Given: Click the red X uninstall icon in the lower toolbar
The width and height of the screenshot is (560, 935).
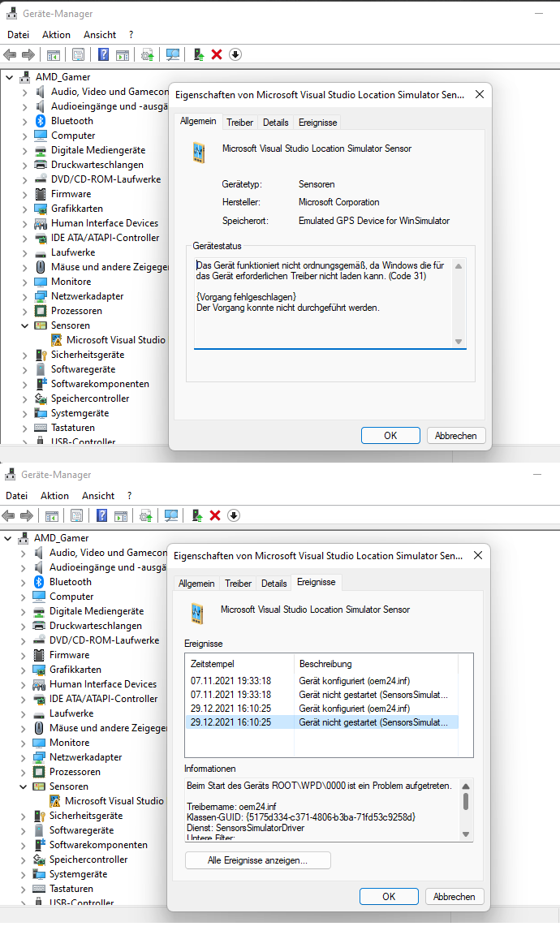Looking at the screenshot, I should (x=215, y=516).
